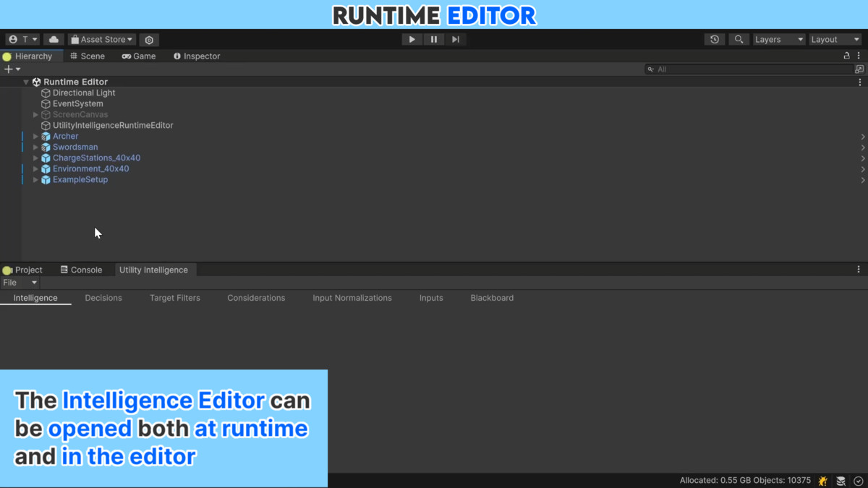Select the EventSystem object

pyautogui.click(x=77, y=104)
